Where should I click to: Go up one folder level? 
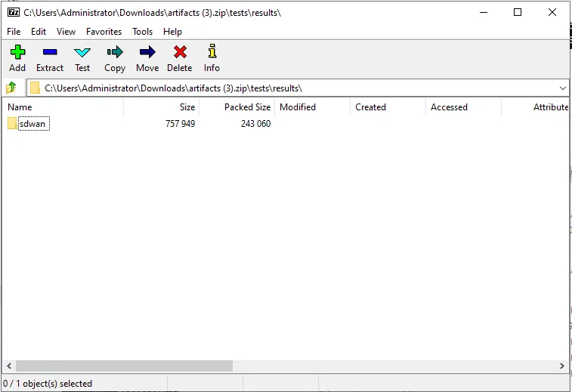(11, 88)
